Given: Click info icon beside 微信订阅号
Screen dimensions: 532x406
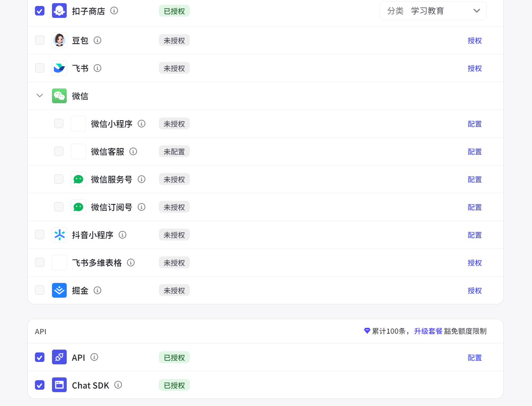Looking at the screenshot, I should click(x=141, y=207).
